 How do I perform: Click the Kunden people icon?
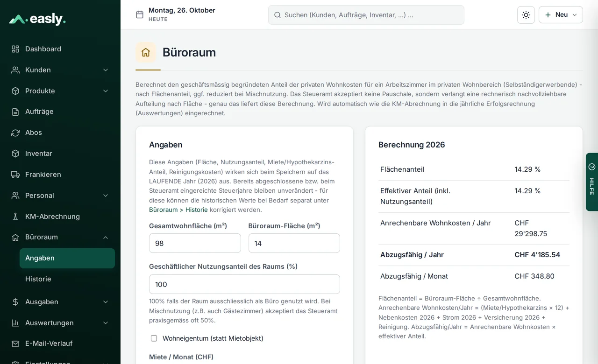(15, 70)
